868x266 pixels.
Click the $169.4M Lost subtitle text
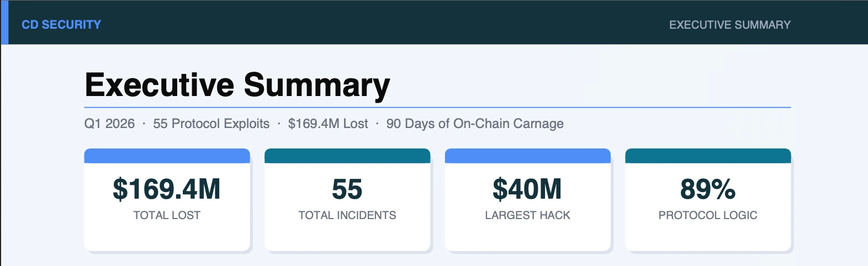click(328, 124)
